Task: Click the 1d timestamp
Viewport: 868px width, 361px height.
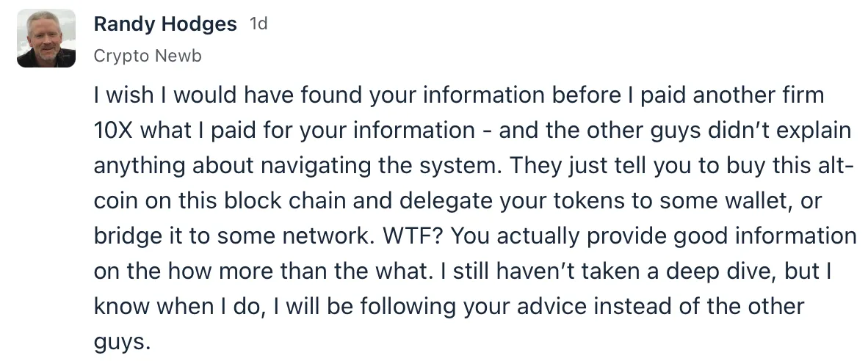Action: [x=258, y=23]
